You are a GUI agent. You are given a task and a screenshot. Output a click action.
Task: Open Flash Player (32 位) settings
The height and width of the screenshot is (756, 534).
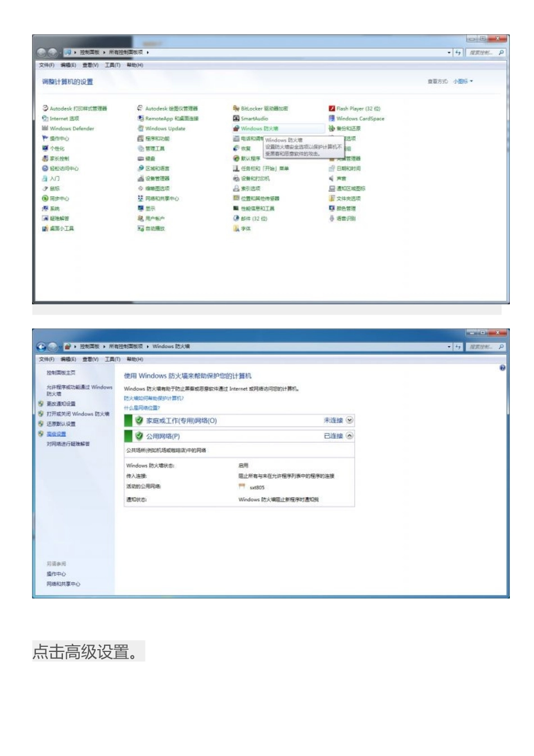357,109
